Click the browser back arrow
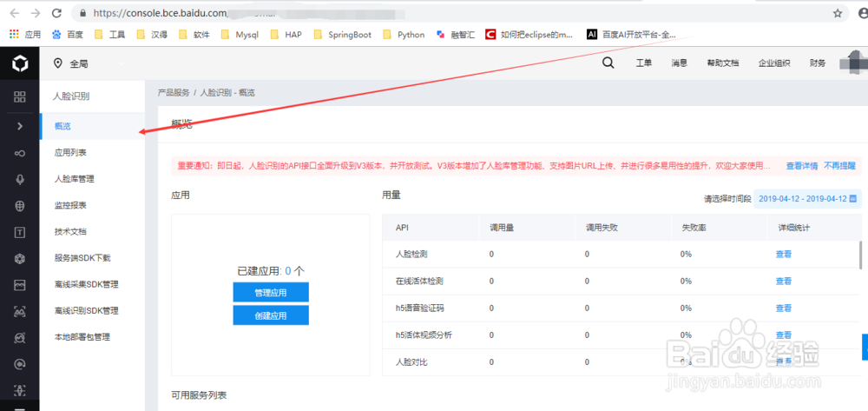The width and height of the screenshot is (868, 411). point(15,13)
